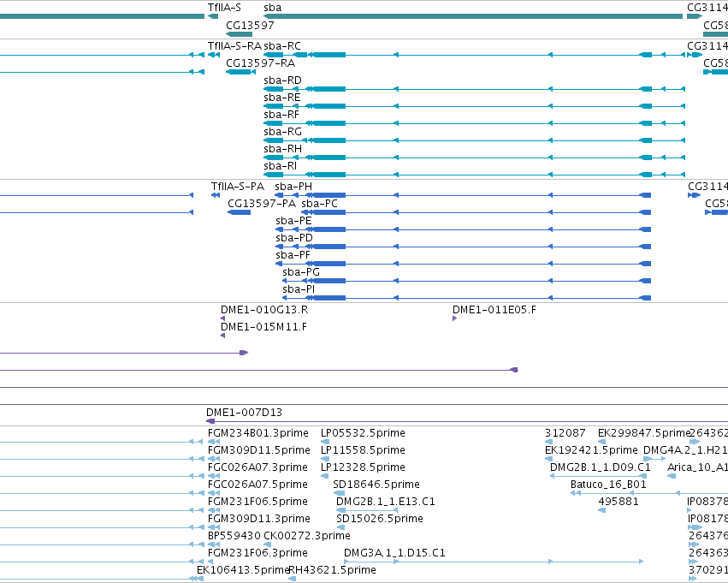Click FGM234B01.3prime EST label
The width and height of the screenshot is (728, 583).
[258, 433]
